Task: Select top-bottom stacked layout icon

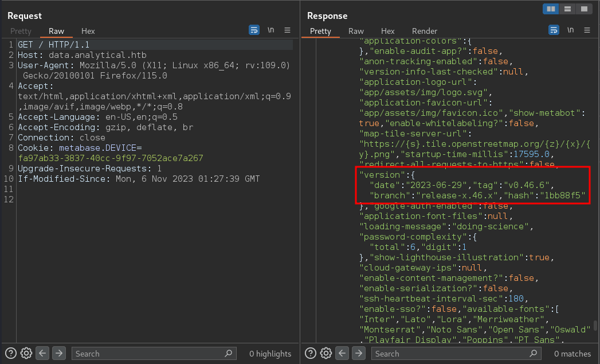Action: click(567, 9)
